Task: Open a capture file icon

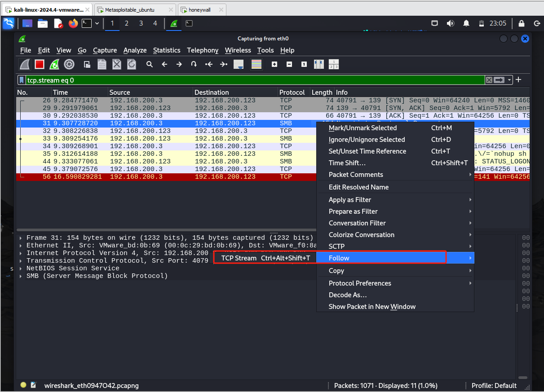Action: pos(87,64)
